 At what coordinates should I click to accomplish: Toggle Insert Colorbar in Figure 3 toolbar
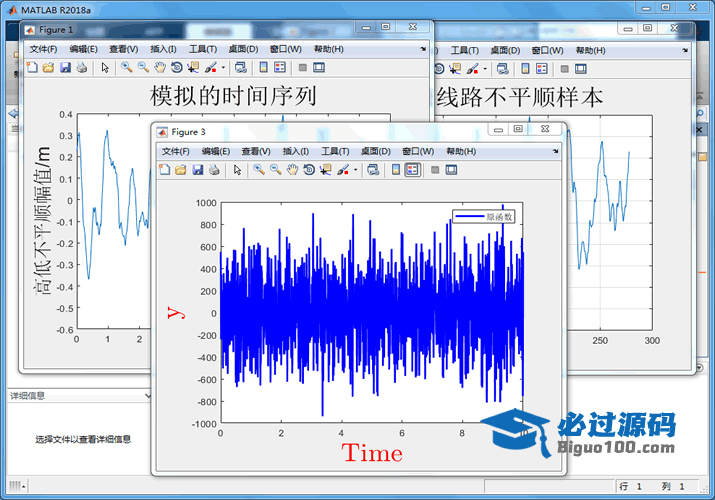395,170
